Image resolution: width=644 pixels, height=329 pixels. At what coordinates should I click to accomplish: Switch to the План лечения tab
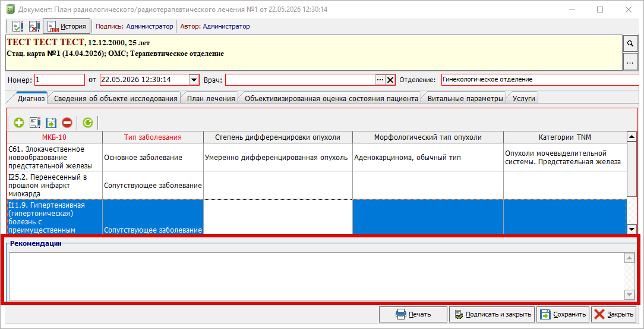[211, 99]
